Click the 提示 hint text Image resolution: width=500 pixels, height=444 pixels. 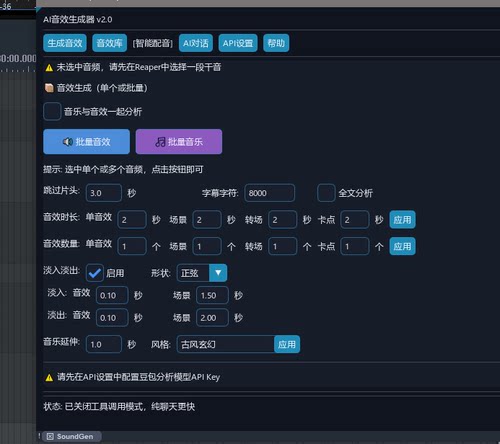coord(123,169)
